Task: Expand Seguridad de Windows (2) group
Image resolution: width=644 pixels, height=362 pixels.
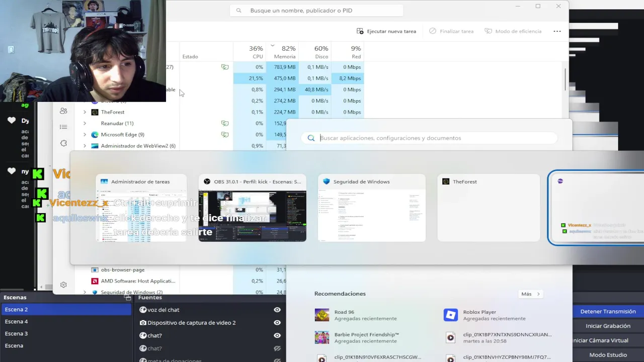Action: coord(85,292)
